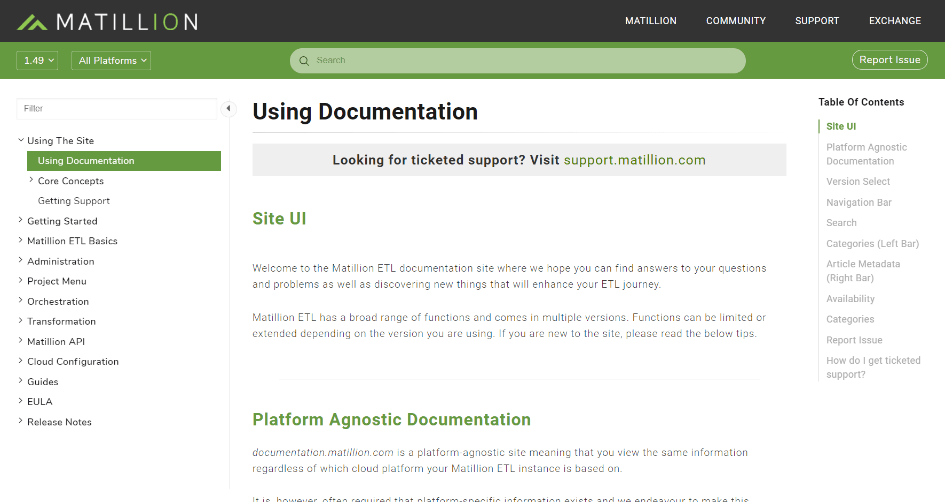The width and height of the screenshot is (945, 502).
Task: Open the Transformation sidebar label
Action: point(61,322)
